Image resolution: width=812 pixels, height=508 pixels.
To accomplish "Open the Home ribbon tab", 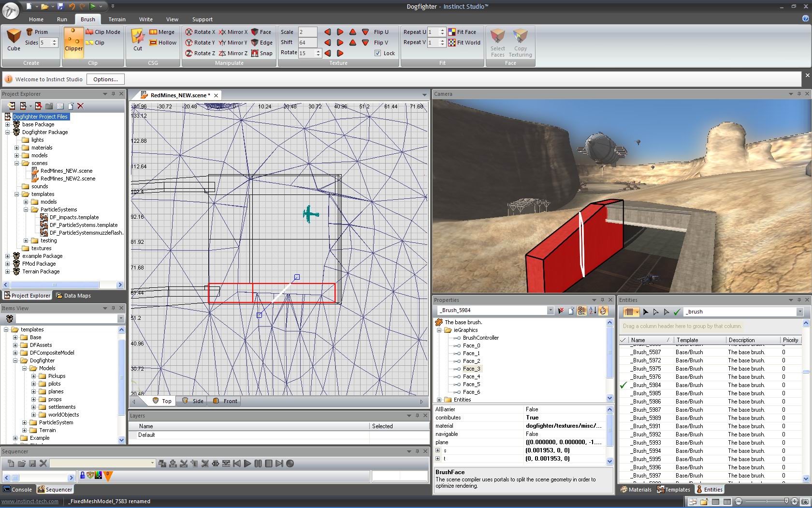I will pos(36,19).
